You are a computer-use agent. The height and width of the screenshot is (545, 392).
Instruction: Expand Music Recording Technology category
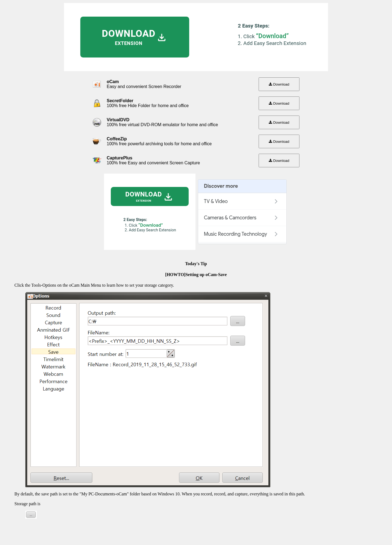click(242, 234)
